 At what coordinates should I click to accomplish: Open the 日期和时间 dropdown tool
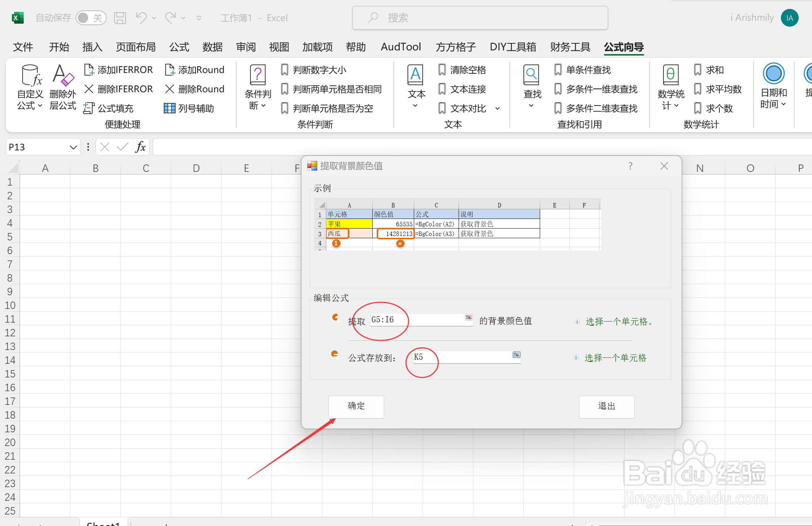tap(773, 87)
